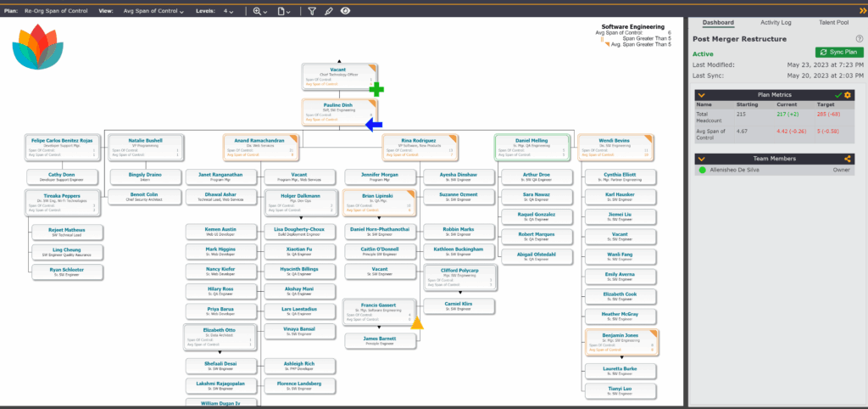Open the filter funnel tool
This screenshot has height=409, width=868.
coord(311,11)
